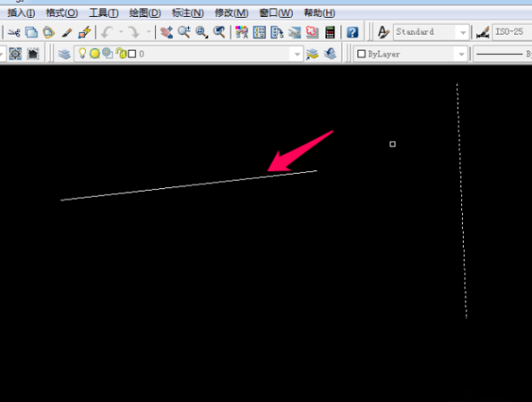The image size is (532, 402).
Task: Open Markup Set Manager icon
Action: (x=312, y=33)
